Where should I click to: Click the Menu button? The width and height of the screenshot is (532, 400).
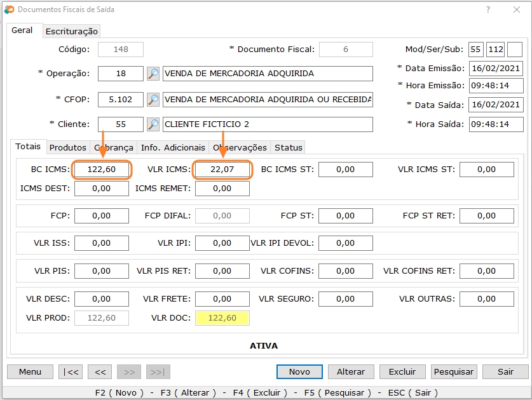[x=31, y=372]
